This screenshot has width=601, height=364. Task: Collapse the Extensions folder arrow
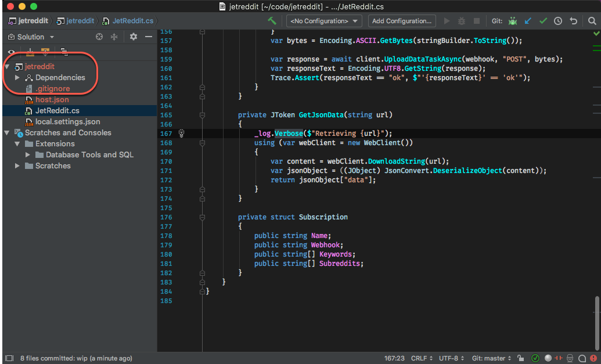[17, 144]
